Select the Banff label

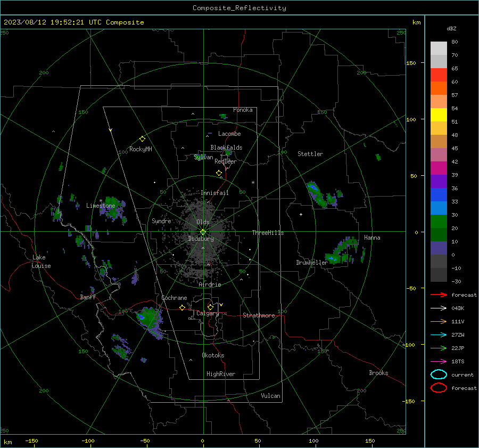point(88,297)
